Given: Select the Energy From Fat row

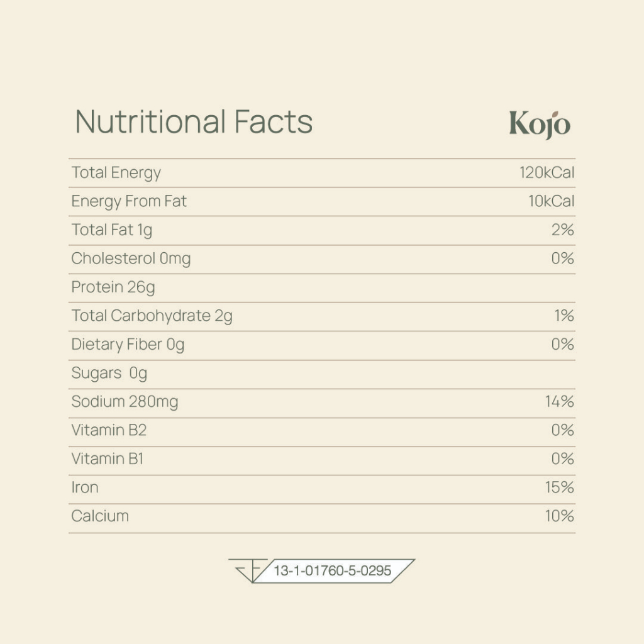Looking at the screenshot, I should pos(322,202).
